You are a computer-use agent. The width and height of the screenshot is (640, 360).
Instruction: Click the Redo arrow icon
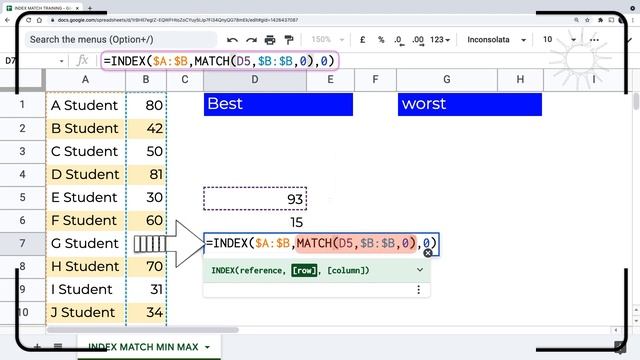[251, 40]
